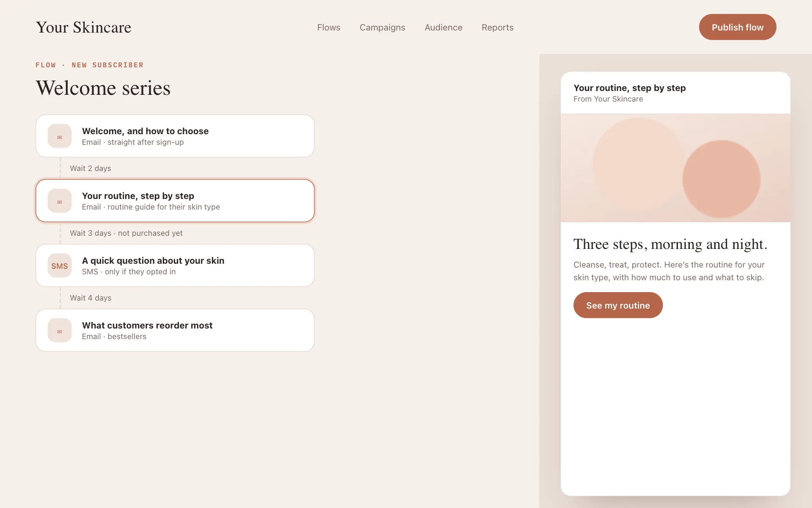Click 'Wait 3 days · not purchased yet' label

[x=126, y=233]
